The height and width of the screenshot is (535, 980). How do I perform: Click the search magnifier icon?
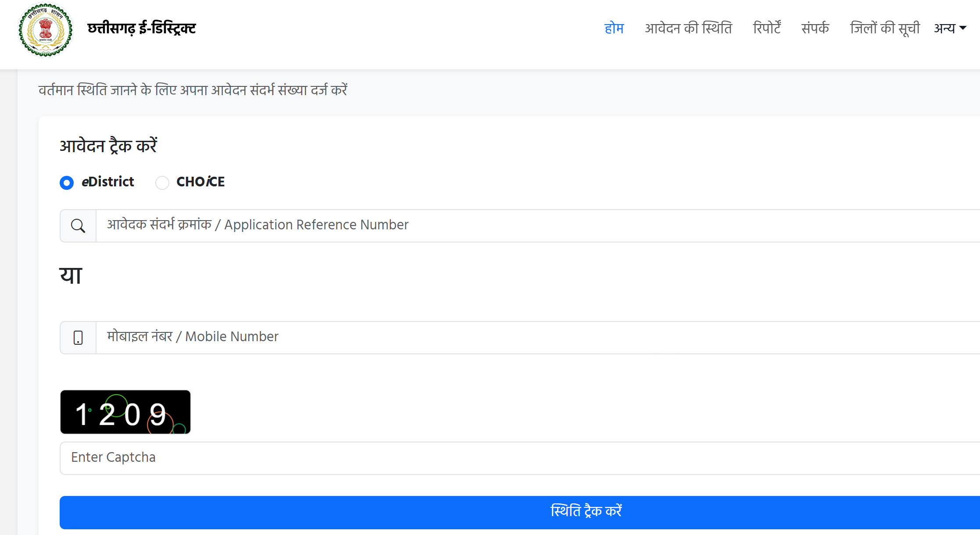pos(78,225)
